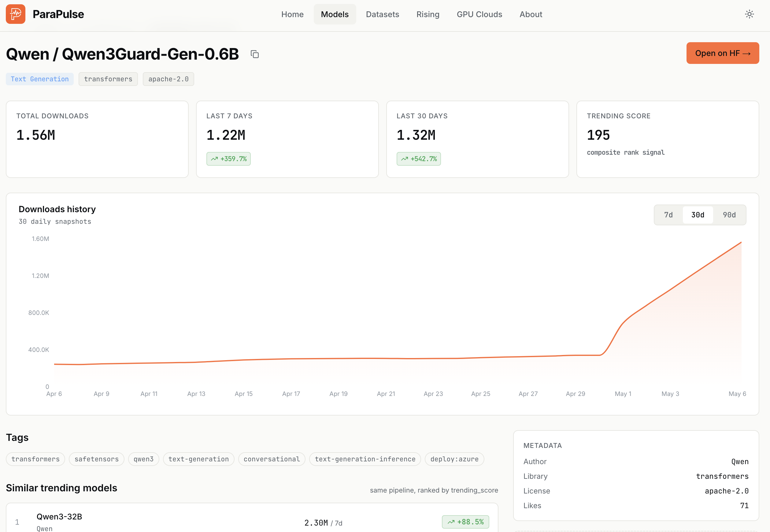Toggle the light/dark theme sun icon
This screenshot has height=532, width=770.
pos(749,14)
